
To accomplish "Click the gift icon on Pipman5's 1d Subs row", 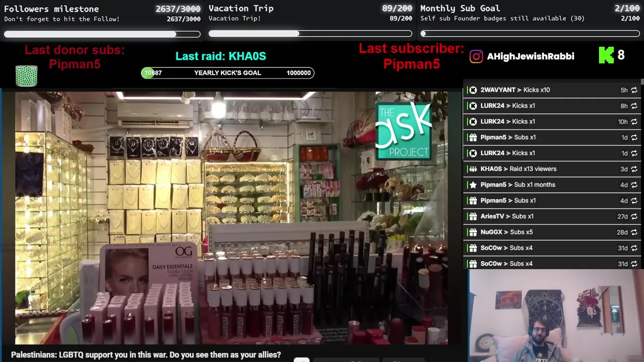I will coord(473,137).
